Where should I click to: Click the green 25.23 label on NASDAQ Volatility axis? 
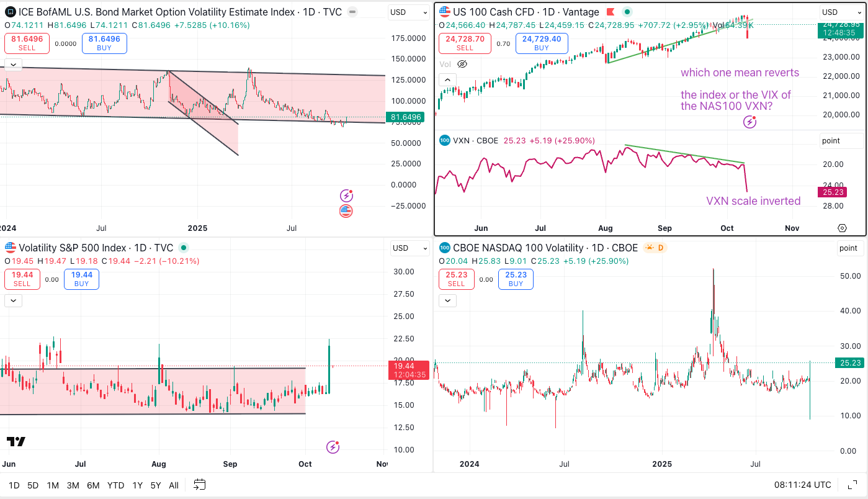pos(849,362)
